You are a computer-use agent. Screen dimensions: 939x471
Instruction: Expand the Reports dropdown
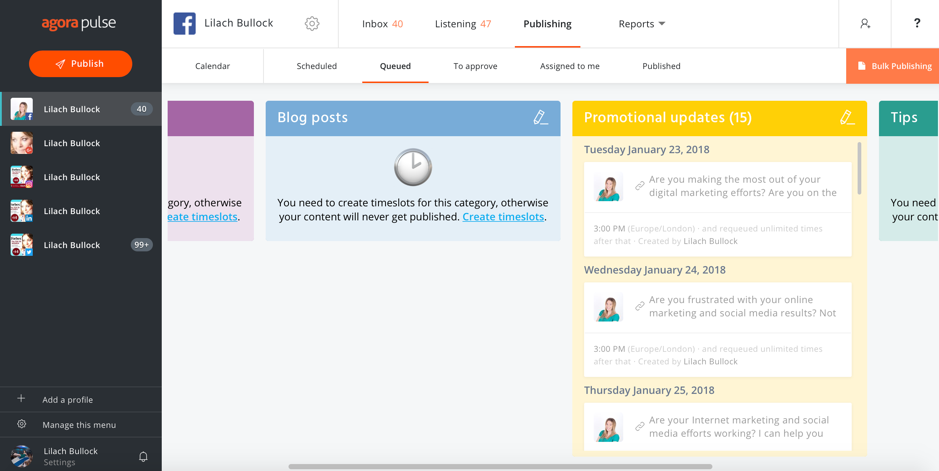[642, 24]
